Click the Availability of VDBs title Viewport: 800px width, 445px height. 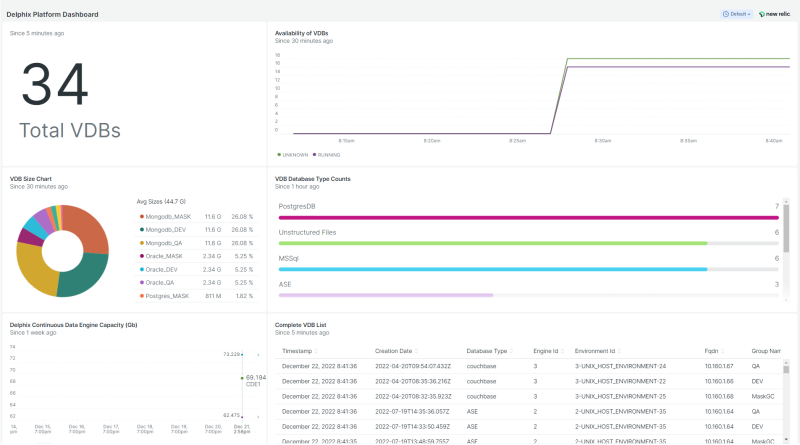tap(302, 33)
